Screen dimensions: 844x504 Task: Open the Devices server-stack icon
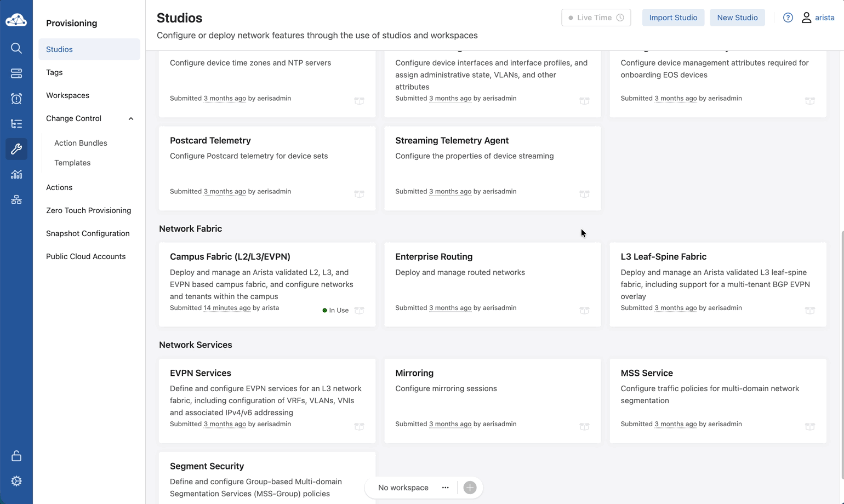(x=16, y=73)
